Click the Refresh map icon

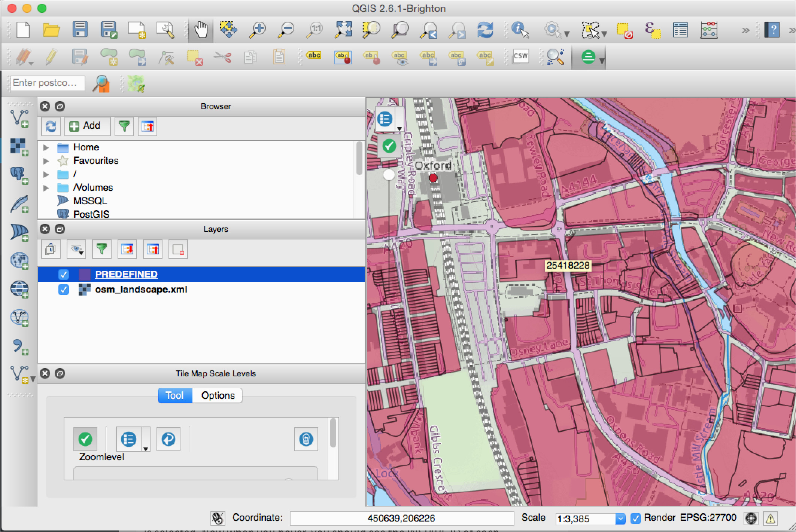485,30
